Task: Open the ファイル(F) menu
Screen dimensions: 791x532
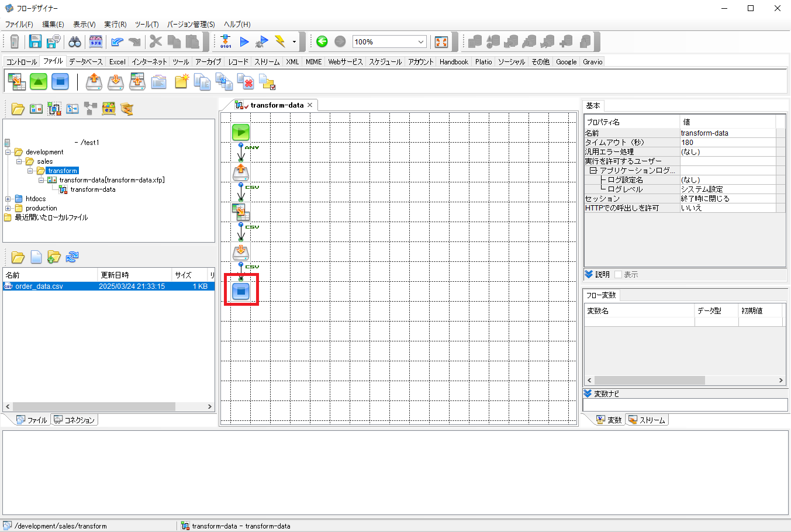Action: (19, 24)
